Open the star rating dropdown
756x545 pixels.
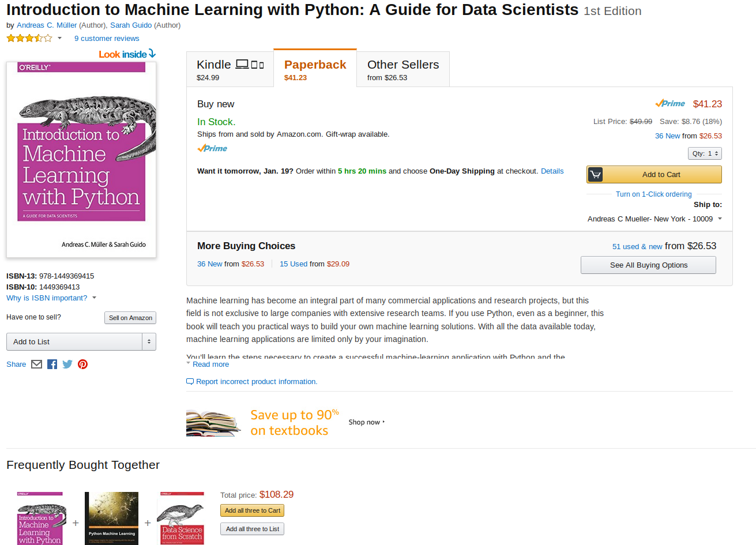click(59, 37)
